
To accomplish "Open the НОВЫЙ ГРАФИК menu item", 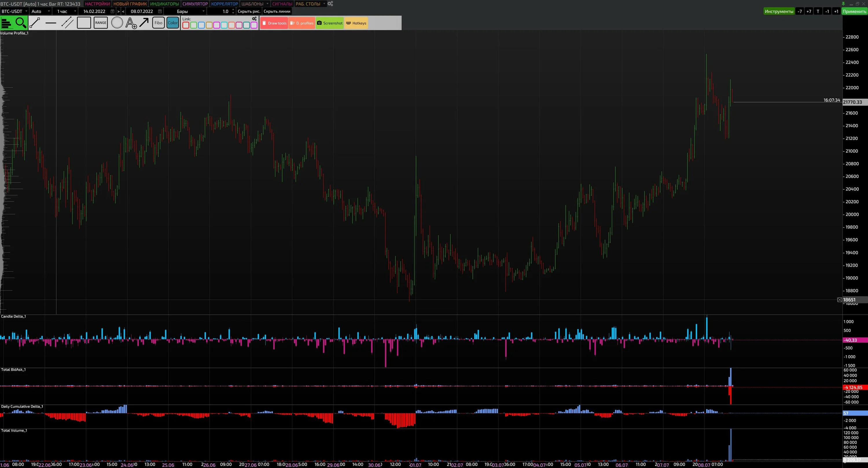I will [x=130, y=4].
